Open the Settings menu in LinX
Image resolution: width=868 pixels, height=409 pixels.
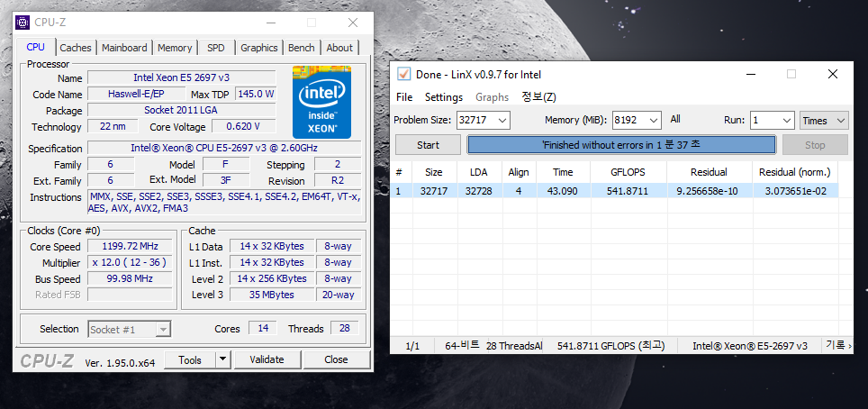443,97
